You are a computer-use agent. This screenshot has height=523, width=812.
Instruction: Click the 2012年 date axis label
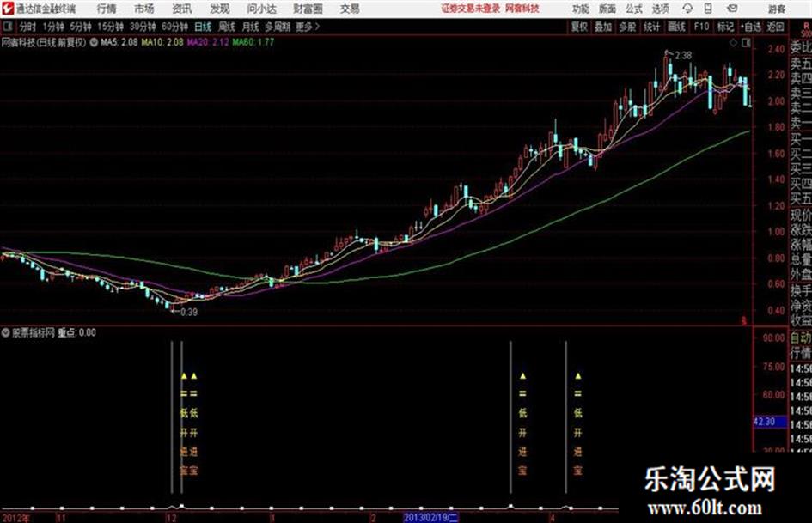[x=16, y=518]
